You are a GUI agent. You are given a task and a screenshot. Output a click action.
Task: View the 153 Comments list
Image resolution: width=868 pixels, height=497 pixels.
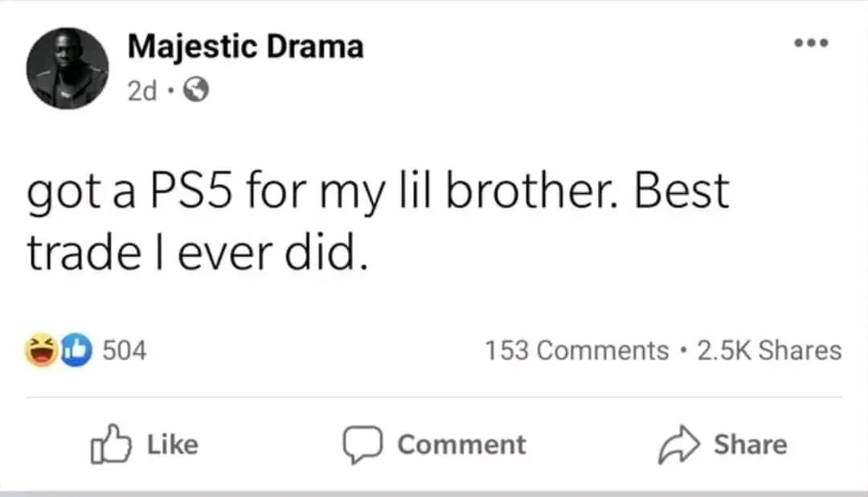click(x=576, y=351)
